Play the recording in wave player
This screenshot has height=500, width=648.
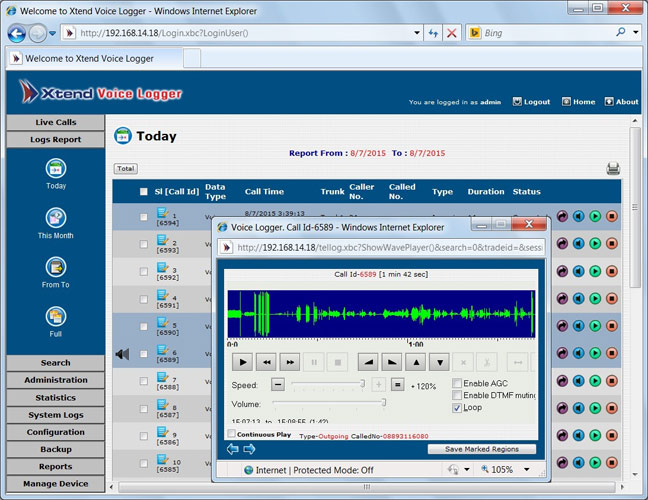click(x=243, y=362)
